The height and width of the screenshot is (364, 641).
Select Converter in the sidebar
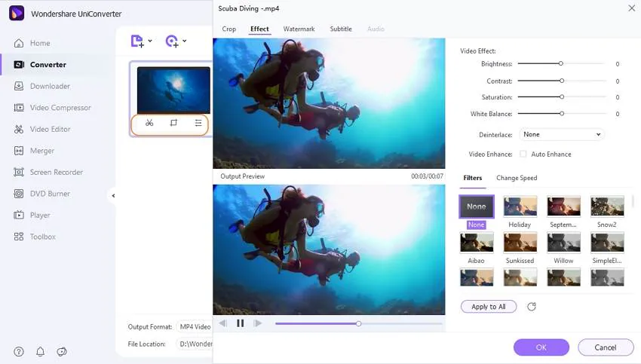pyautogui.click(x=40, y=65)
